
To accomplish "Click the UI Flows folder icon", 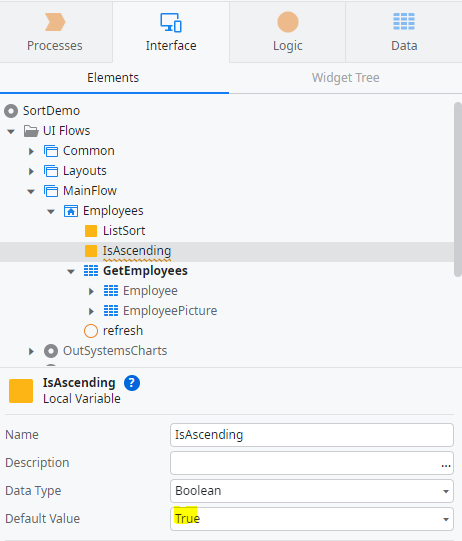I will 31,131.
